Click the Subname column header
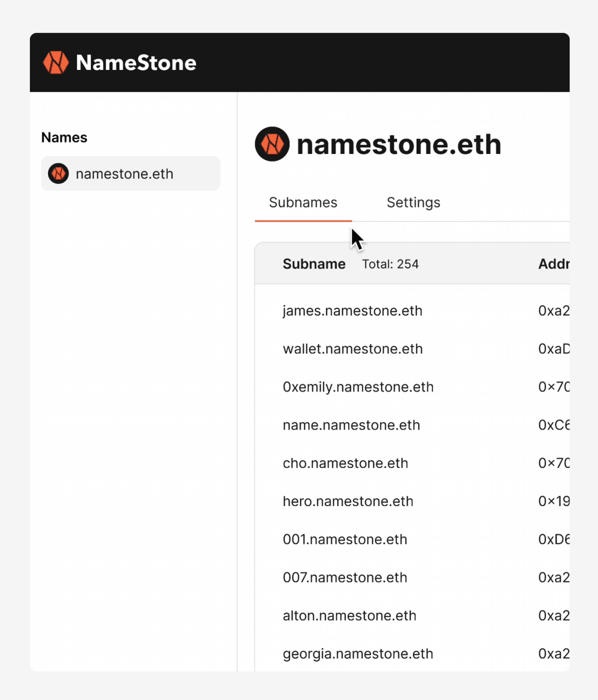Screen dimensions: 598x700 tap(314, 264)
